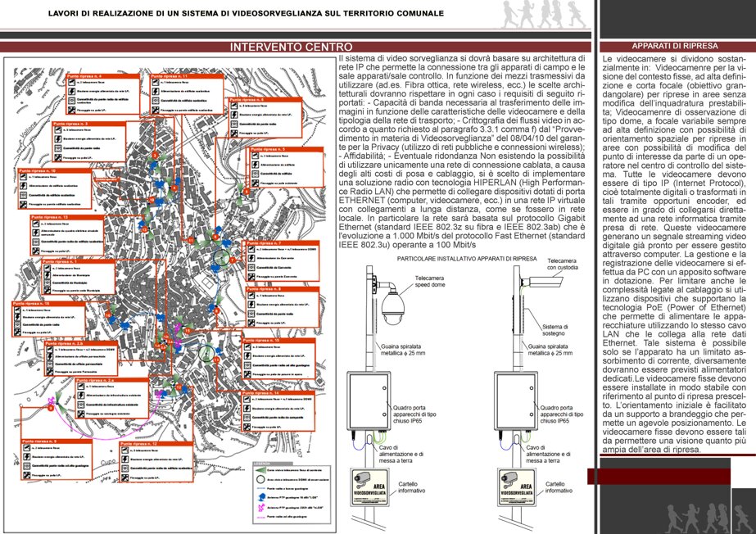Select the magenta antenna symbol in the legend
This screenshot has width=756, height=534.
[x=260, y=508]
